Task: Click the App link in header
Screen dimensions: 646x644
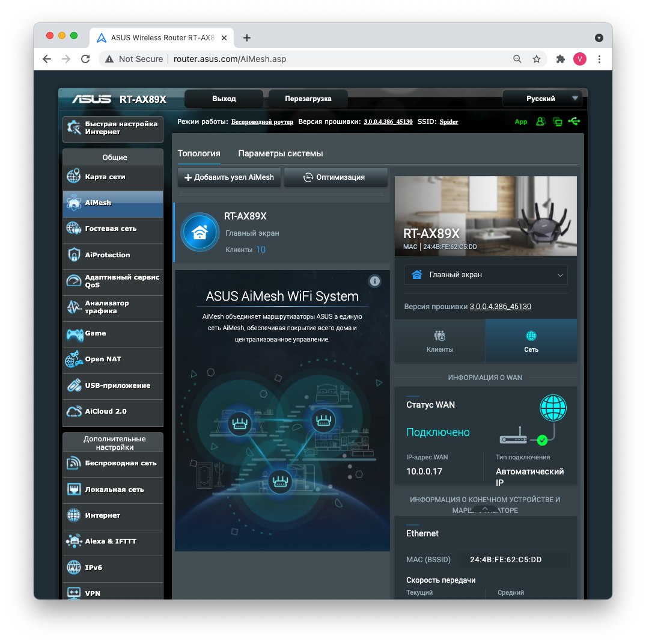Action: coord(521,121)
